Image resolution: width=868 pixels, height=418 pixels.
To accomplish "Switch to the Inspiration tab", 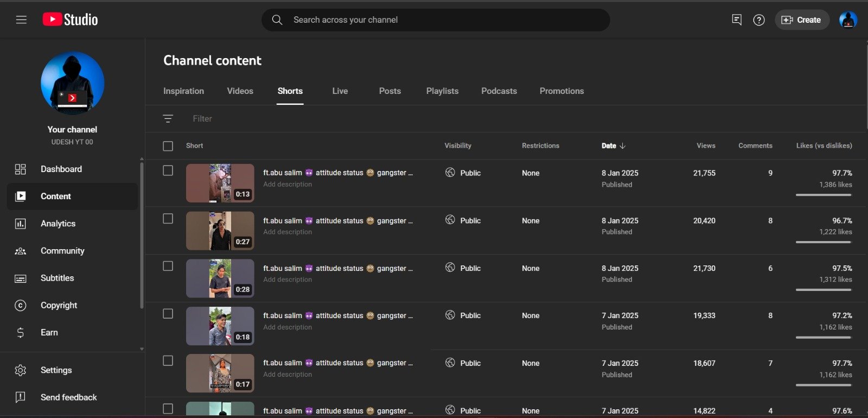I will 184,91.
